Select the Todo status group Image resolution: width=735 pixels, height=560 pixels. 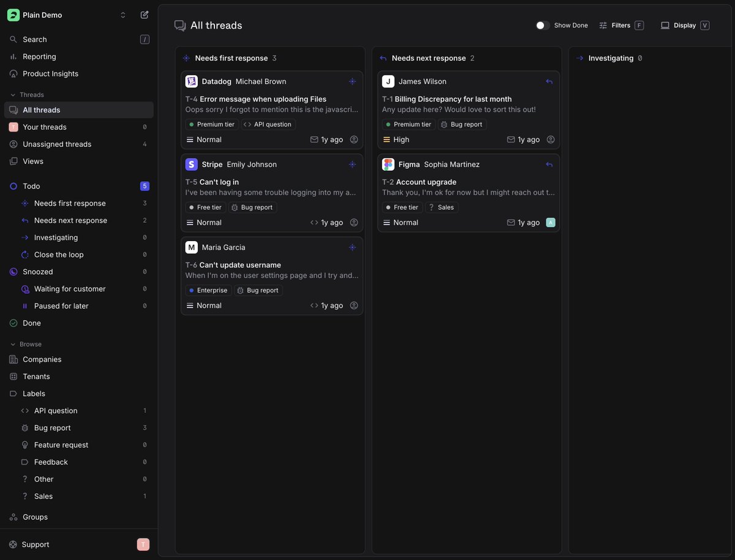pos(79,186)
